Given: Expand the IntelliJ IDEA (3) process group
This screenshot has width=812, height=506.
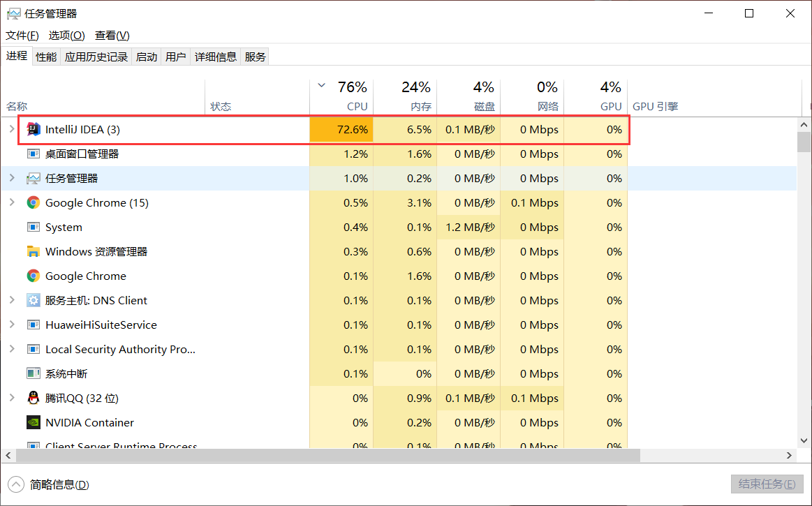Looking at the screenshot, I should click(x=12, y=129).
